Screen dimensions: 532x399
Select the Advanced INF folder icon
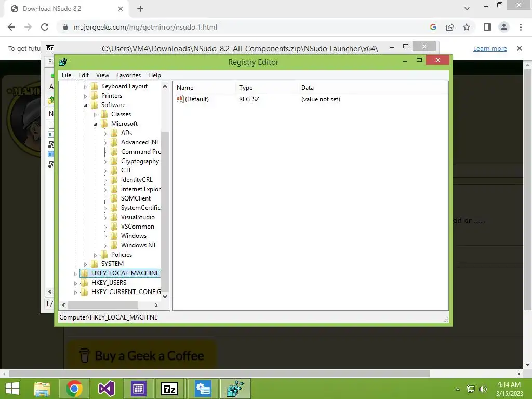[x=114, y=142]
